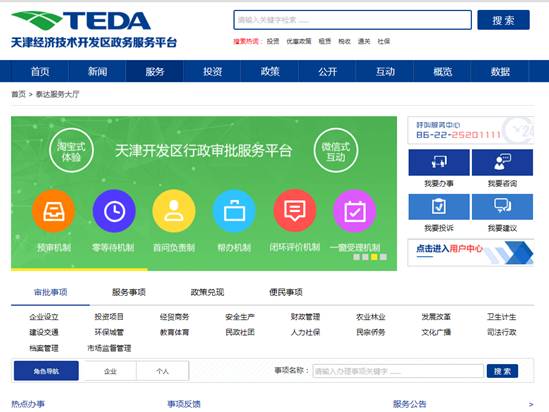549x412 pixels.
Task: Open the 帮办机制 briefcase icon
Action: pos(234,211)
